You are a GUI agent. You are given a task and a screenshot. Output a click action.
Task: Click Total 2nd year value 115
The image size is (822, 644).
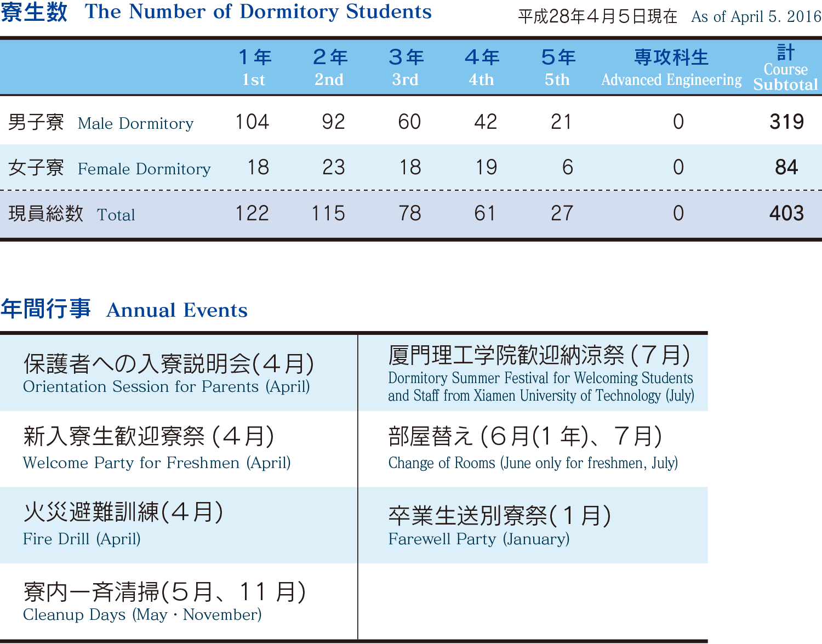coord(328,213)
